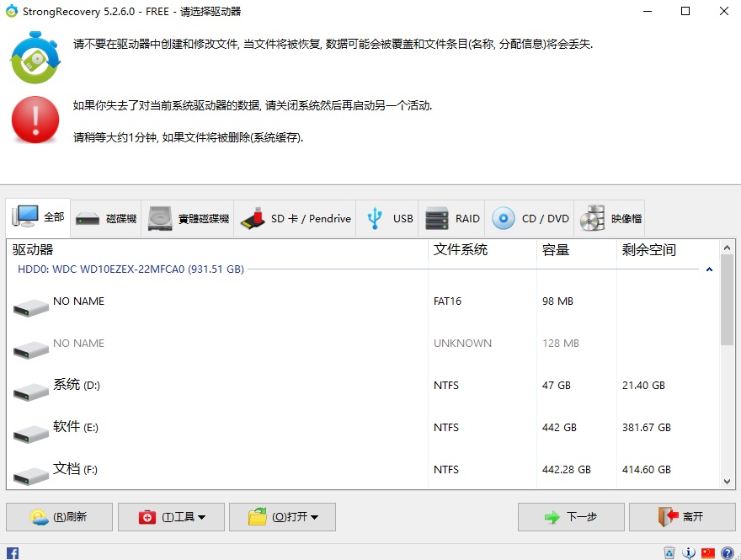Image resolution: width=741 pixels, height=560 pixels.
Task: Switch to the RAID tab
Action: coord(452,218)
